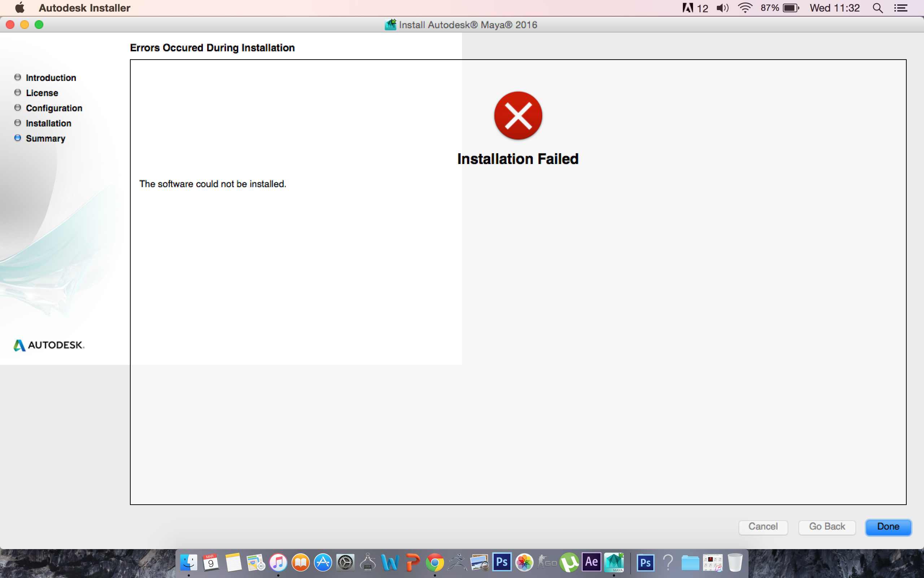Open uTorrent from the Dock

pyautogui.click(x=569, y=563)
